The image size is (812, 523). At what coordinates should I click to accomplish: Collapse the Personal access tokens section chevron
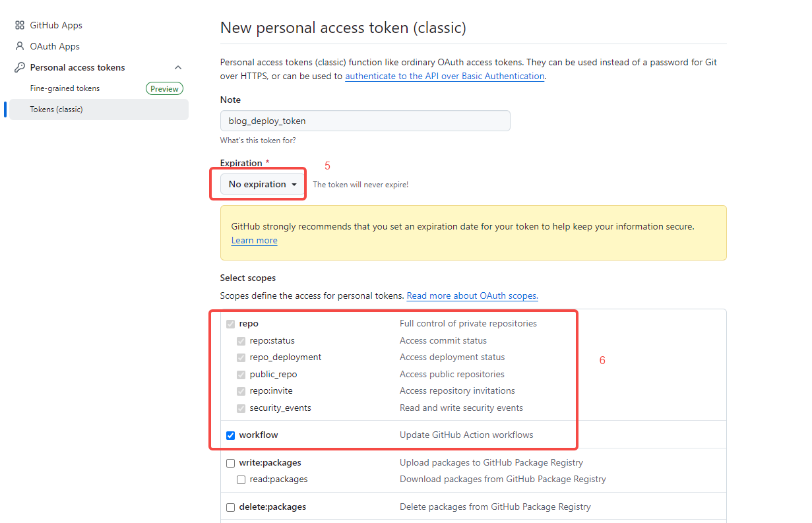[x=177, y=67]
